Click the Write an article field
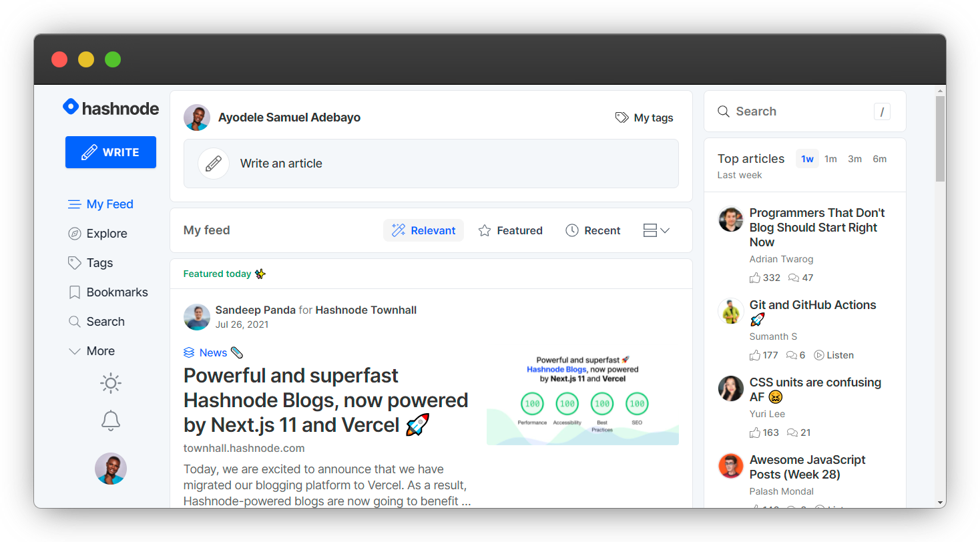980x542 pixels. click(431, 164)
